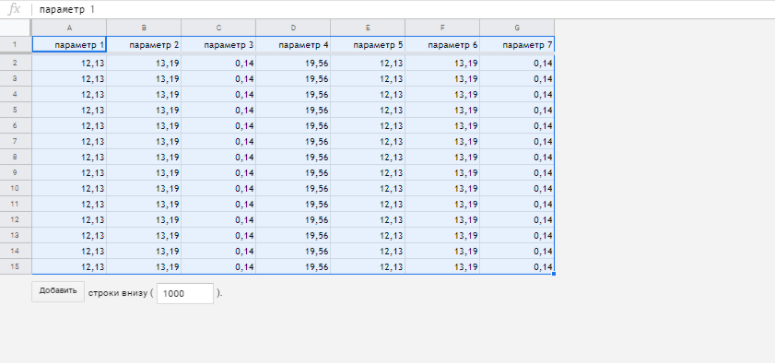Click cell 12,13 in row 2 column A
The width and height of the screenshot is (776, 363).
pos(69,63)
